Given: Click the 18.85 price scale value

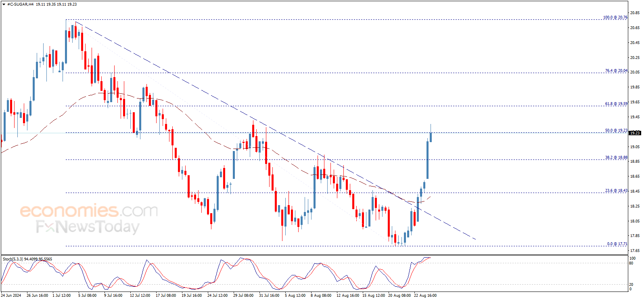Looking at the screenshot, I should 635,162.
